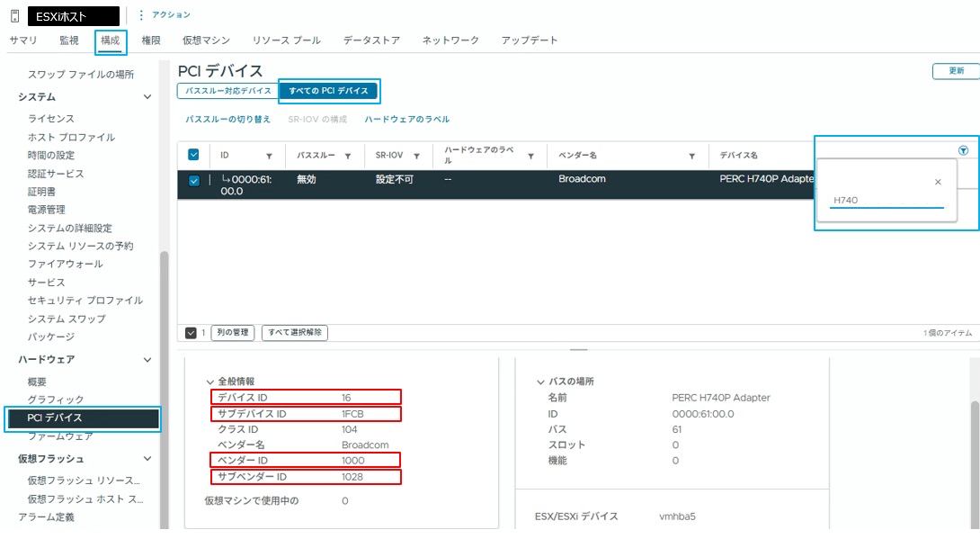
Task: Open the アップデート tab
Action: point(529,40)
